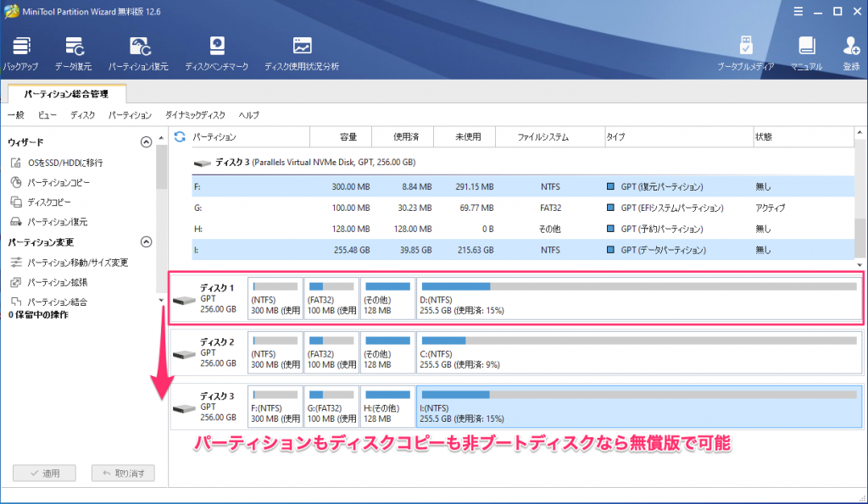
Task: Select the I: 255.48 GB partition row
Action: 523,250
